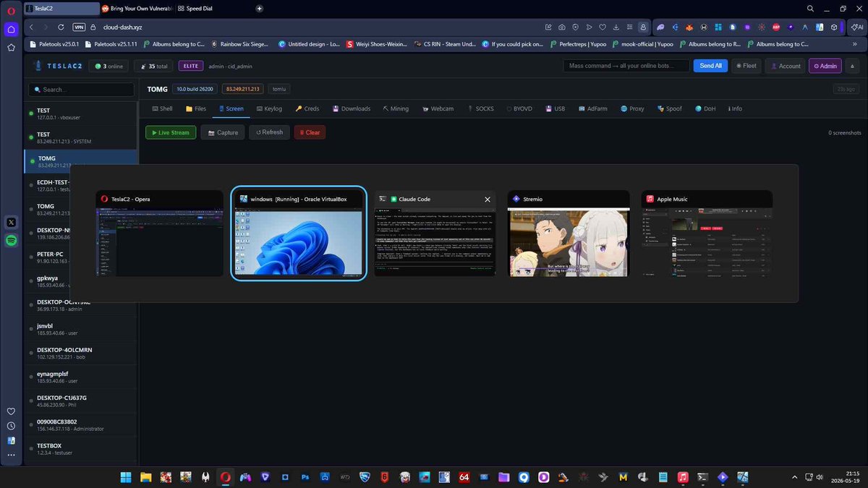
Task: Switch to the Claude Code window thumbnail
Action: (435, 234)
